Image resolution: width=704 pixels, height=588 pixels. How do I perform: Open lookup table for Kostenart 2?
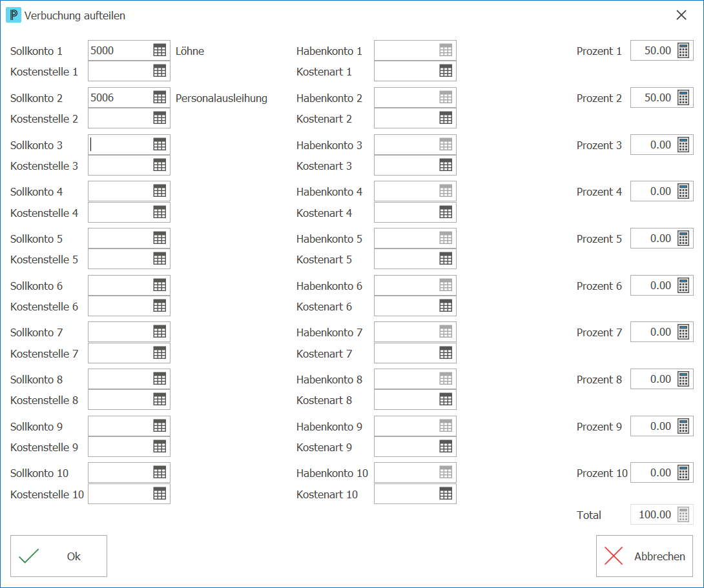[446, 118]
